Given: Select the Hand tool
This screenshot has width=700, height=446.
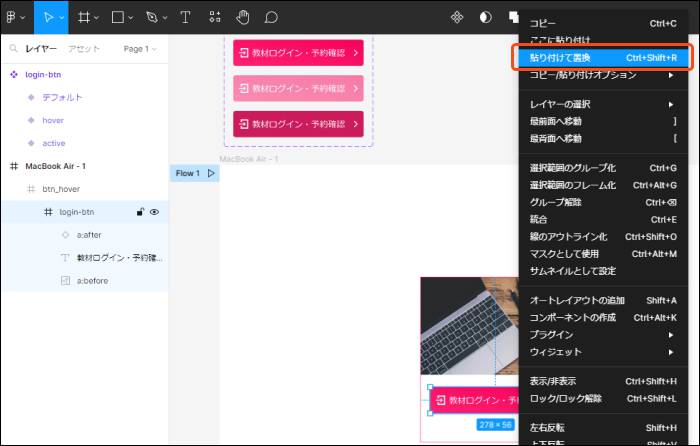Looking at the screenshot, I should tap(243, 17).
